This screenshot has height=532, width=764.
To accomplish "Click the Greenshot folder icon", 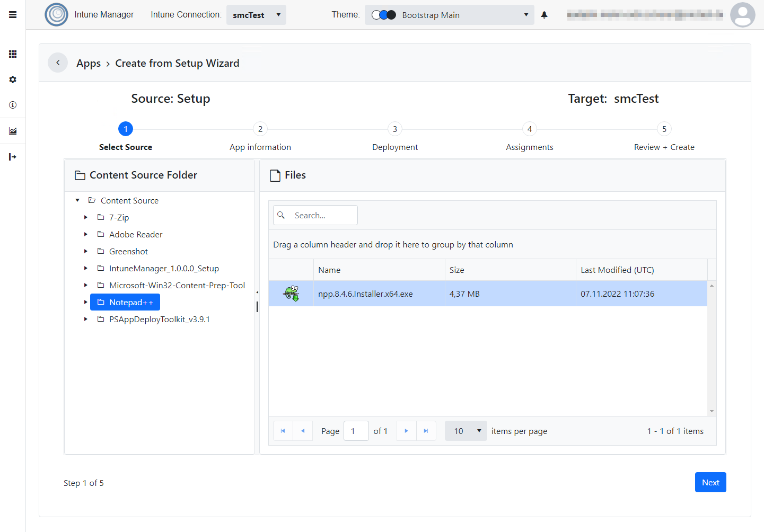I will pyautogui.click(x=101, y=251).
